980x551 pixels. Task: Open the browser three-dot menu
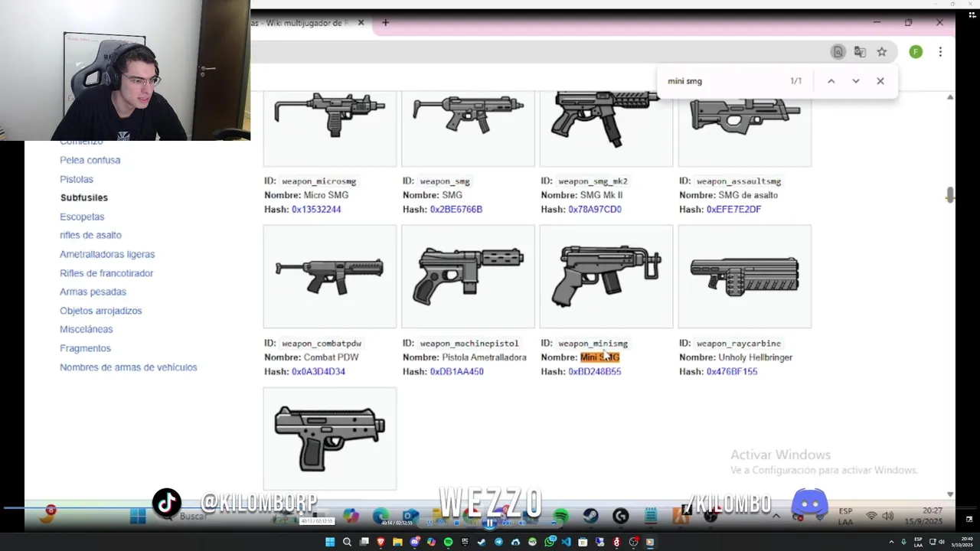click(x=940, y=52)
